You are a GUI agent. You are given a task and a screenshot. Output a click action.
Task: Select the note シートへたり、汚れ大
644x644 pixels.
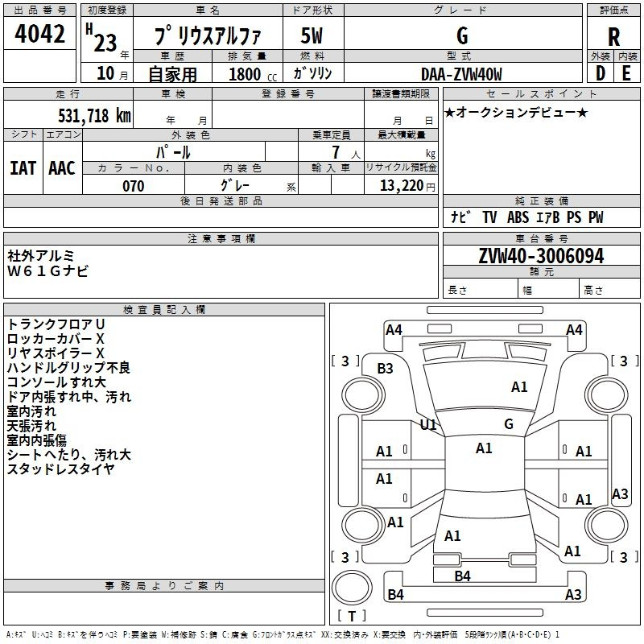pyautogui.click(x=69, y=455)
